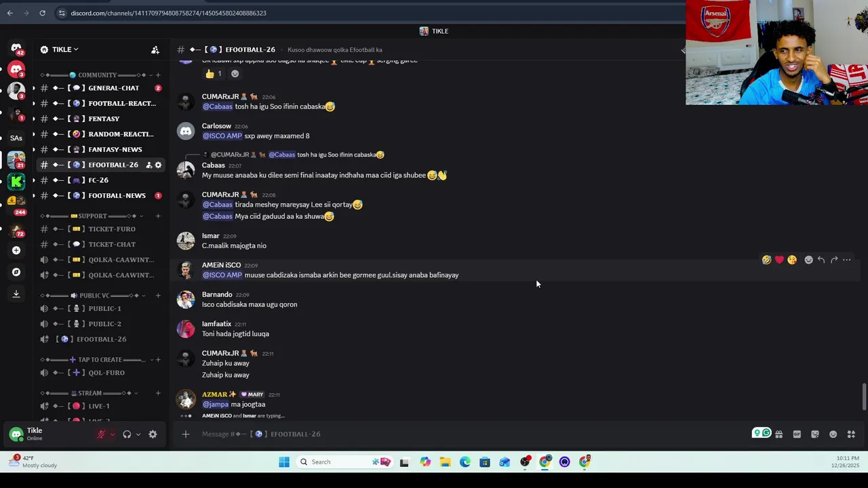The height and width of the screenshot is (488, 868).
Task: Reload page in browser toolbar
Action: (42, 13)
